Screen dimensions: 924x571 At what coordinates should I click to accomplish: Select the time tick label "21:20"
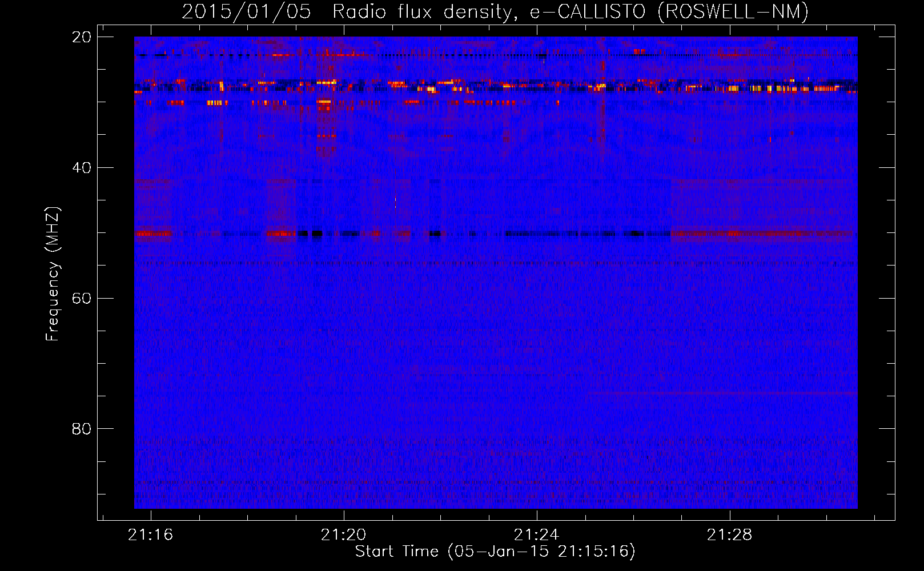click(x=343, y=535)
